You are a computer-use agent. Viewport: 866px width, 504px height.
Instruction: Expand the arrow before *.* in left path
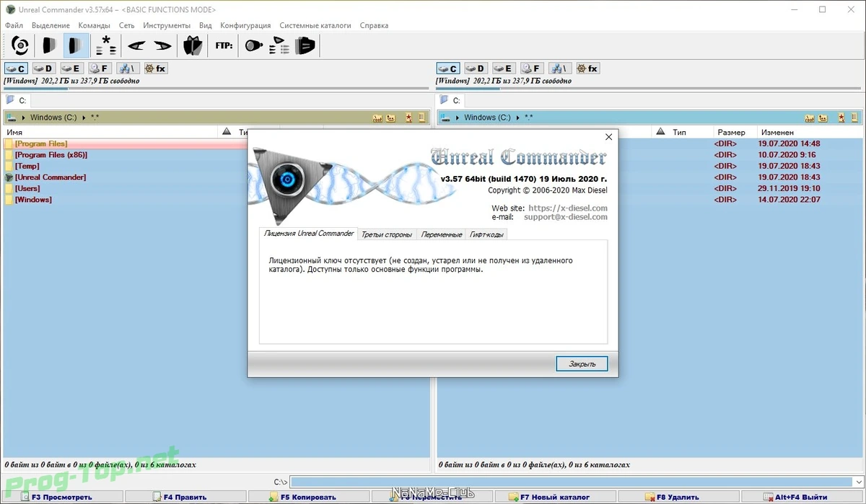pyautogui.click(x=84, y=118)
